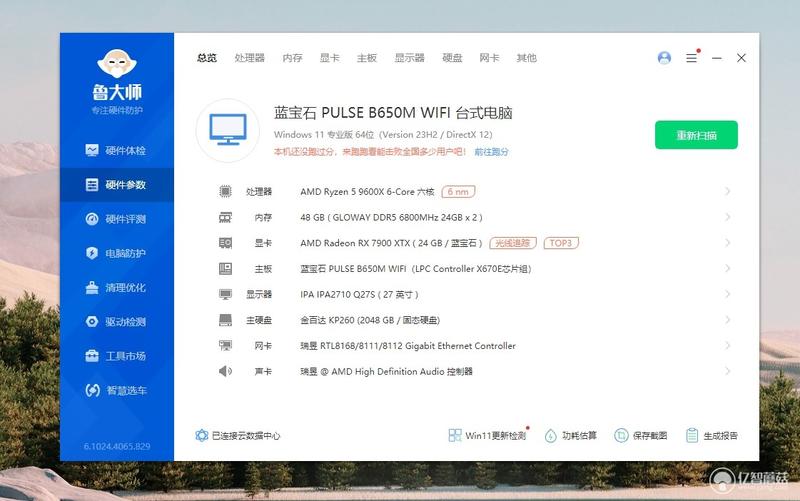Open 清理优化 cleanup section
This screenshot has width=800, height=501.
116,287
